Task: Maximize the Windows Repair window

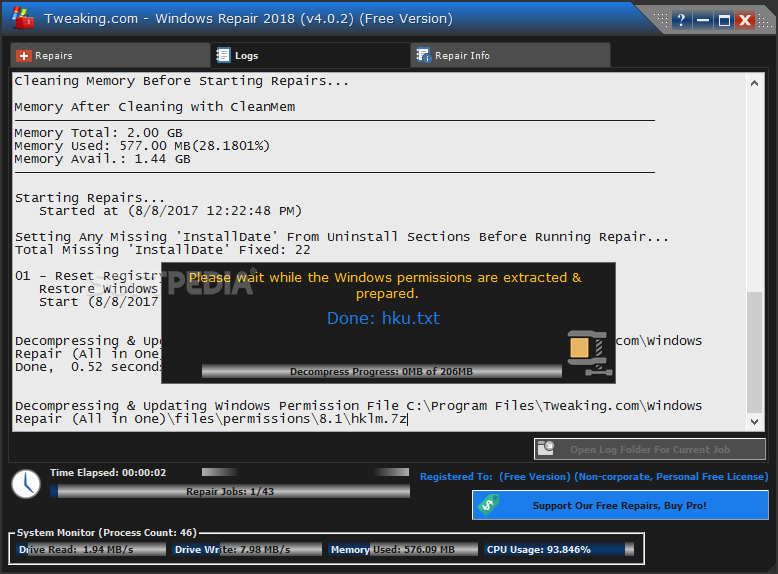Action: click(724, 20)
